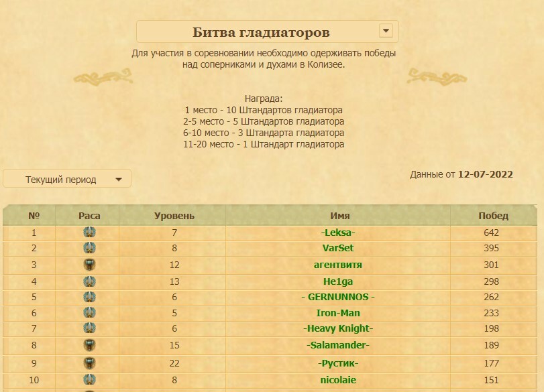
Task: Click the Имя column header
Action: (x=340, y=216)
